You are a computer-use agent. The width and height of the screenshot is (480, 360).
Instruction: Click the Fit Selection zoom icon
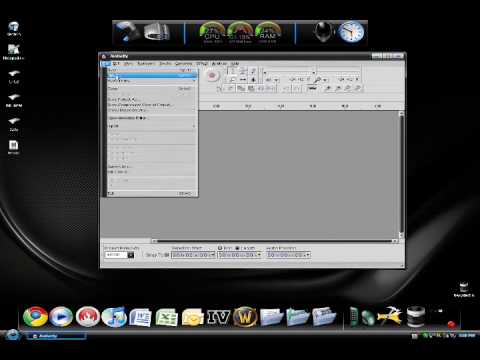[347, 88]
